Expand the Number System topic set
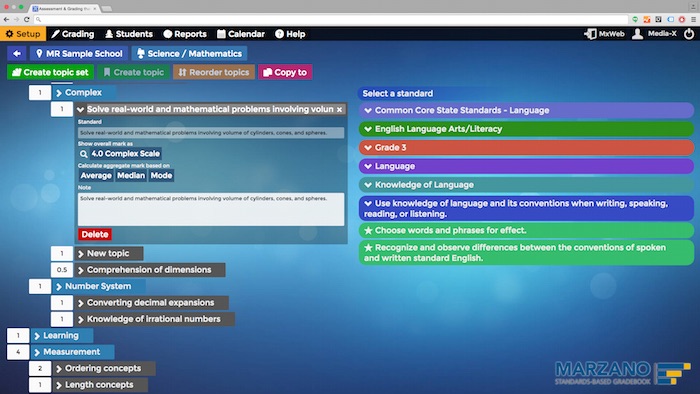This screenshot has width=700, height=394. coord(98,286)
